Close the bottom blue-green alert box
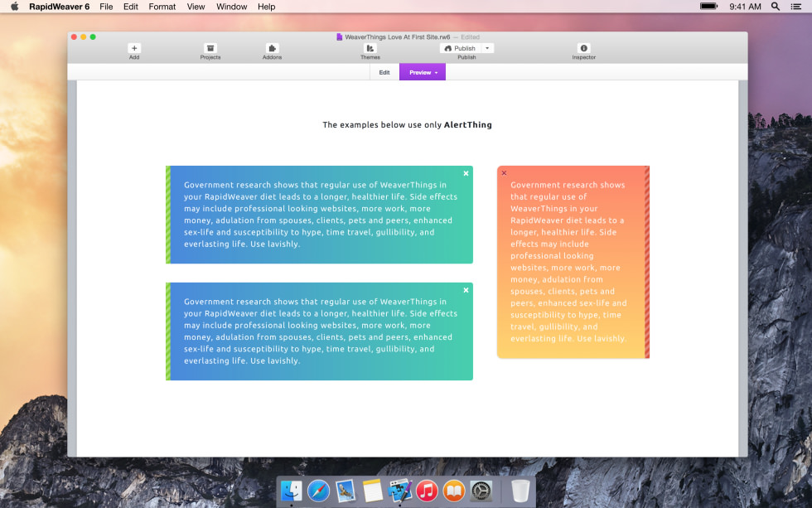The height and width of the screenshot is (508, 812). [x=466, y=290]
